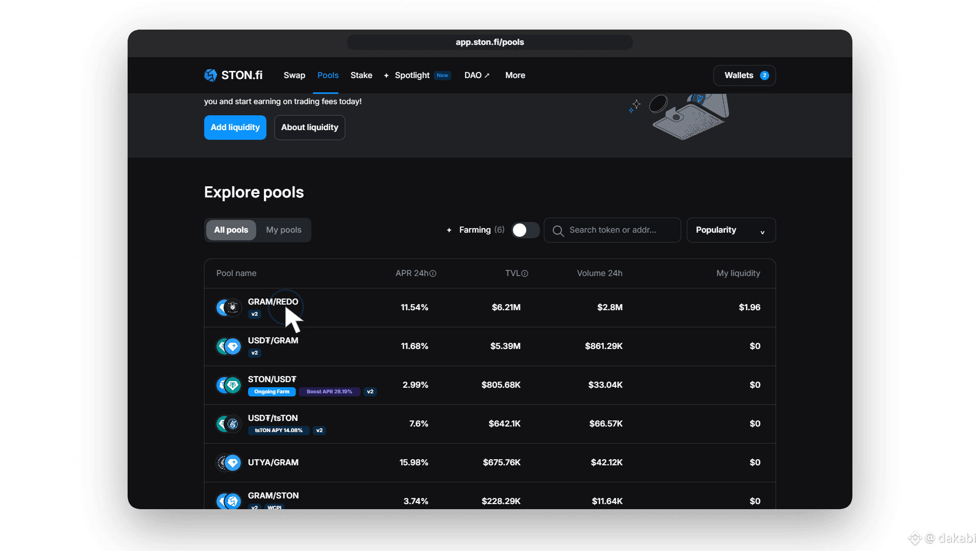Open the STON/USD₮ pool token pair icon

pos(228,385)
